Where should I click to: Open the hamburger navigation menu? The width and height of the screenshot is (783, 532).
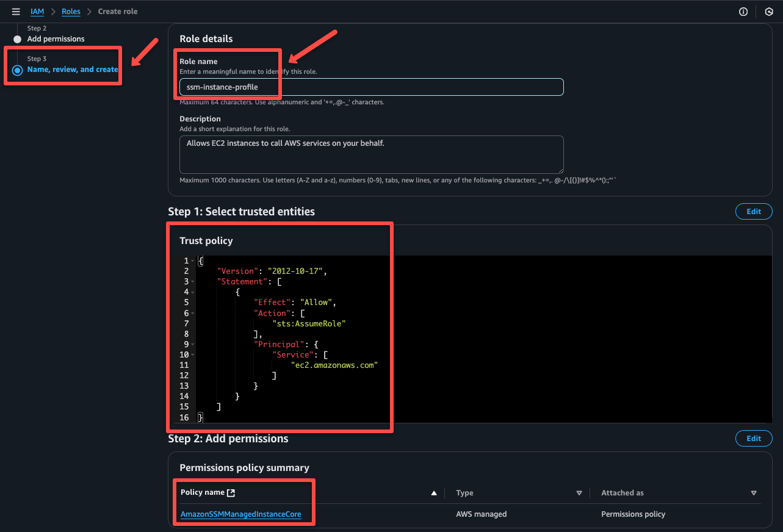click(16, 12)
